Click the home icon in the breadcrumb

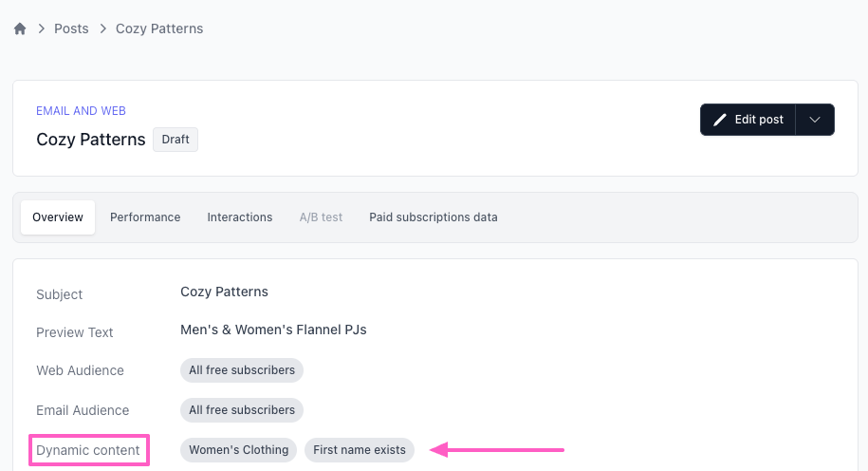[x=20, y=28]
